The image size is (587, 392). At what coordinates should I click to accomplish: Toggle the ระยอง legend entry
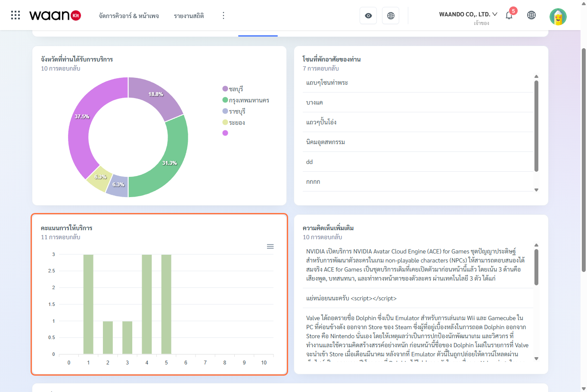(233, 123)
